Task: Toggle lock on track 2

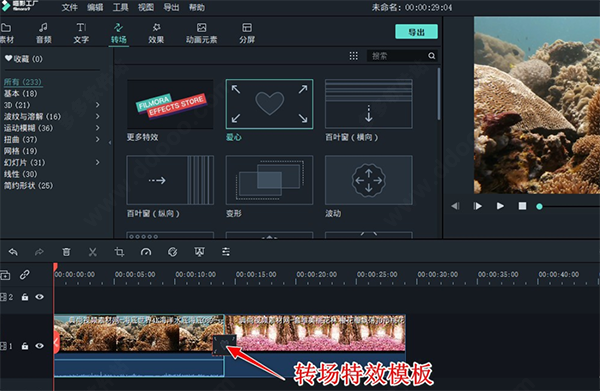Action: pos(25,297)
